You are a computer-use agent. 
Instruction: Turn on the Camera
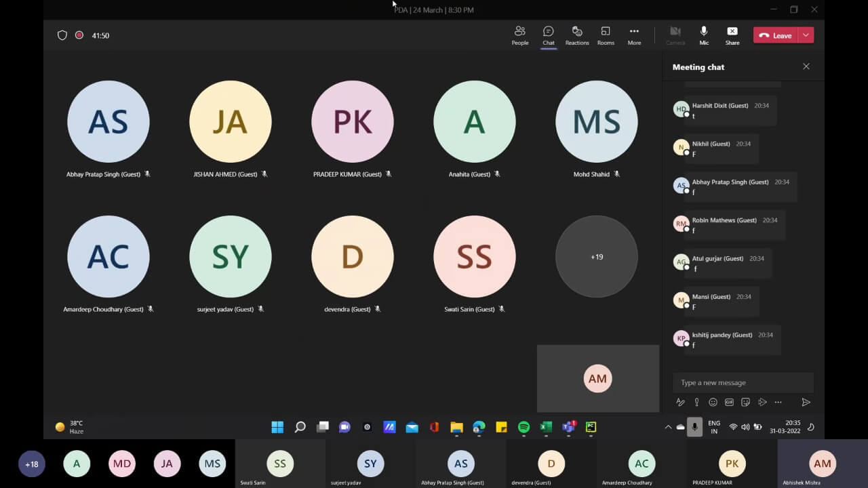point(675,35)
